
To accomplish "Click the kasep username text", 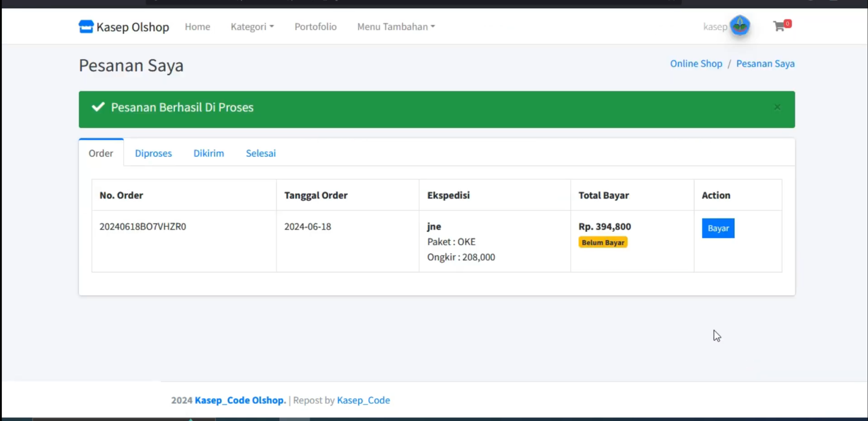I will 715,26.
